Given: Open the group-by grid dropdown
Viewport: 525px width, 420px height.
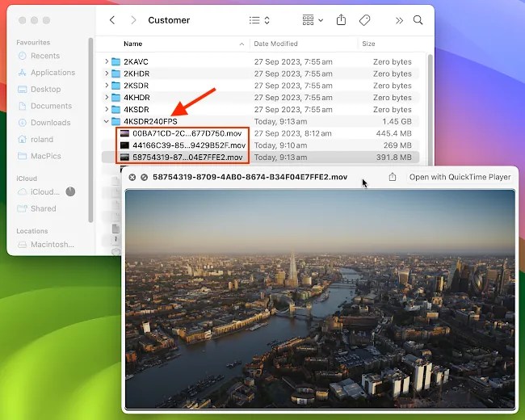Looking at the screenshot, I should click(312, 20).
